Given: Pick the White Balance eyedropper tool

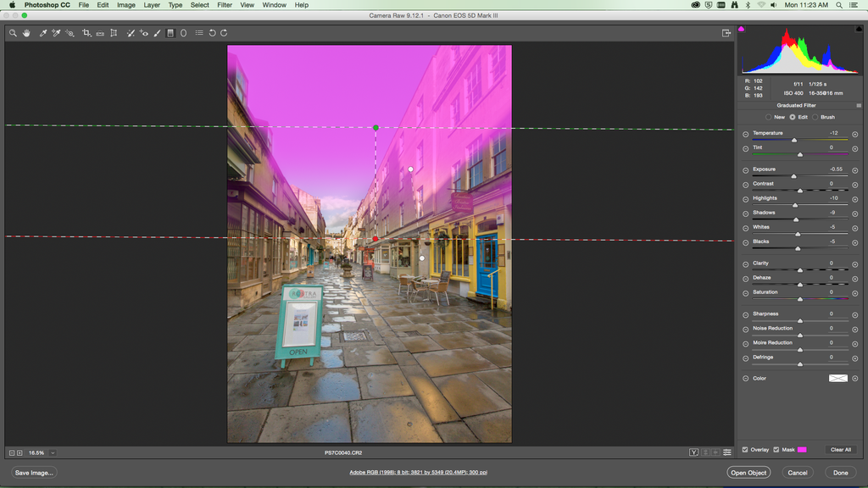Looking at the screenshot, I should pyautogui.click(x=42, y=33).
